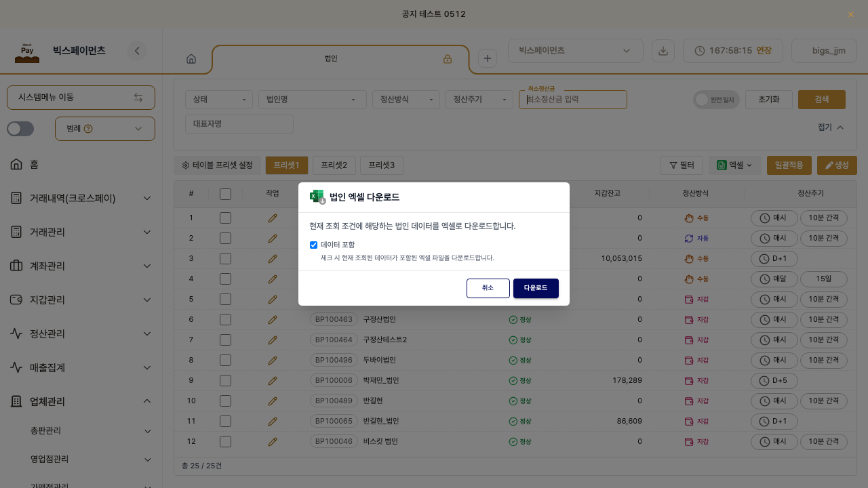Click the download icon in header
868x488 pixels.
coord(663,51)
